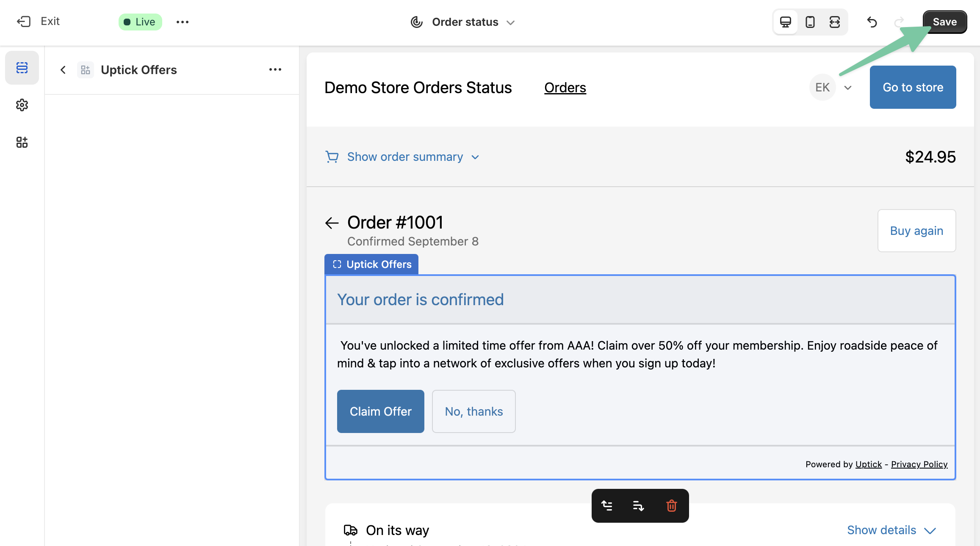Move the block up
This screenshot has width=980, height=546.
click(607, 505)
